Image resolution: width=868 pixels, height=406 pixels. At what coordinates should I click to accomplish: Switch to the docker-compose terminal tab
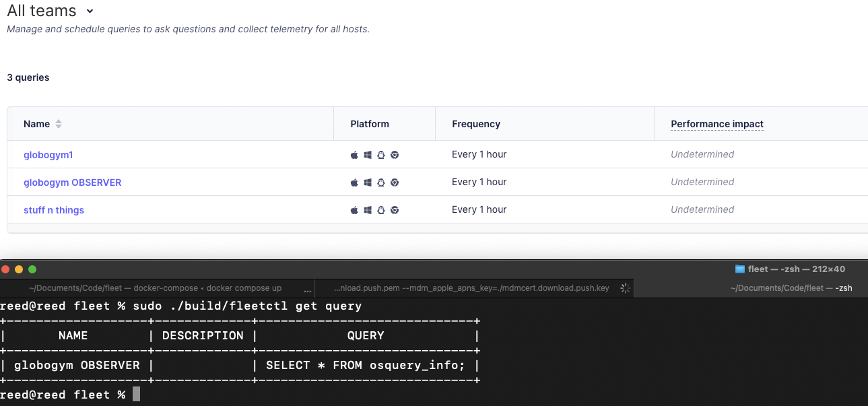point(156,288)
